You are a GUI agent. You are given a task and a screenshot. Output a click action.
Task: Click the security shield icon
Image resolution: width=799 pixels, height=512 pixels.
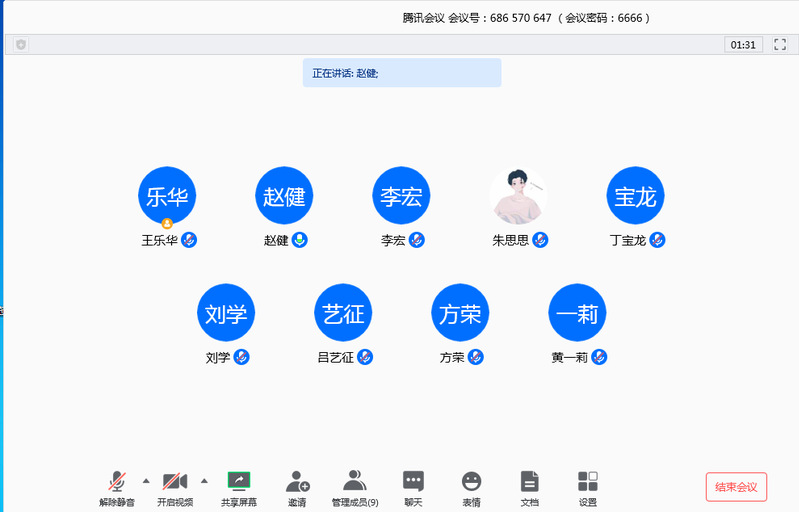(21, 45)
